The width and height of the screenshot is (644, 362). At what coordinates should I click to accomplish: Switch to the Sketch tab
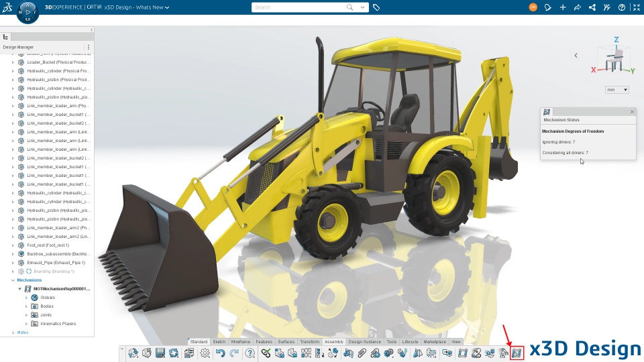(219, 341)
